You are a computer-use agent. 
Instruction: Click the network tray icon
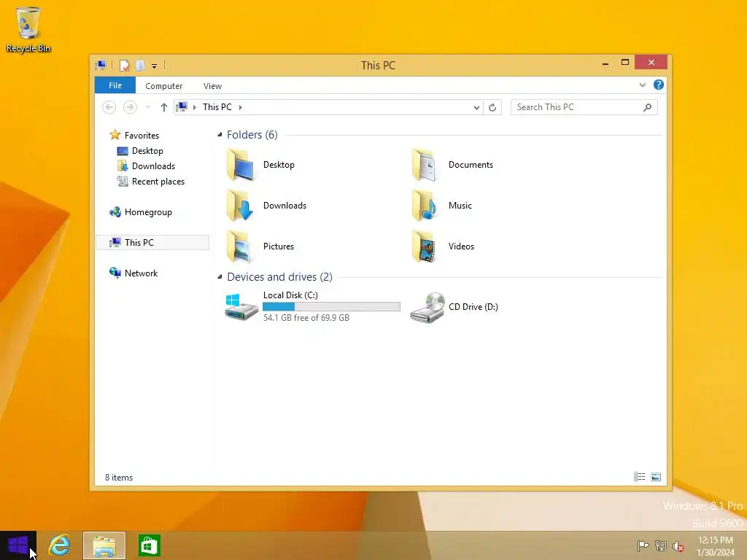click(x=661, y=545)
